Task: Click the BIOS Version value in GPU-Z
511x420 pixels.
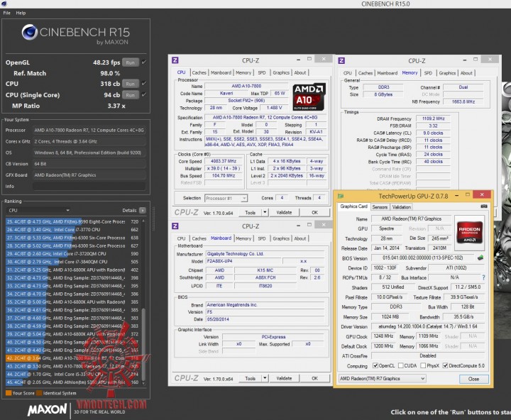Action: 423,258
